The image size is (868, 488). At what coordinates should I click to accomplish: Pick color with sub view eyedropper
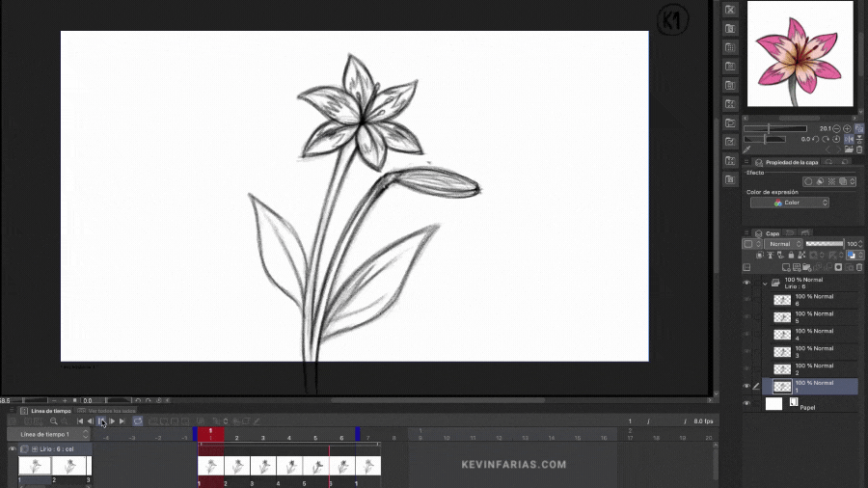(746, 149)
